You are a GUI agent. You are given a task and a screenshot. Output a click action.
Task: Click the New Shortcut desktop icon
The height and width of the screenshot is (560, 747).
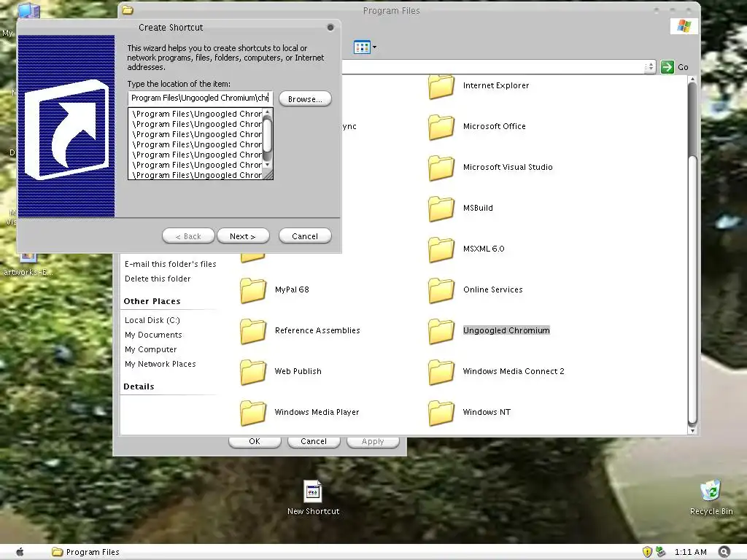313,491
